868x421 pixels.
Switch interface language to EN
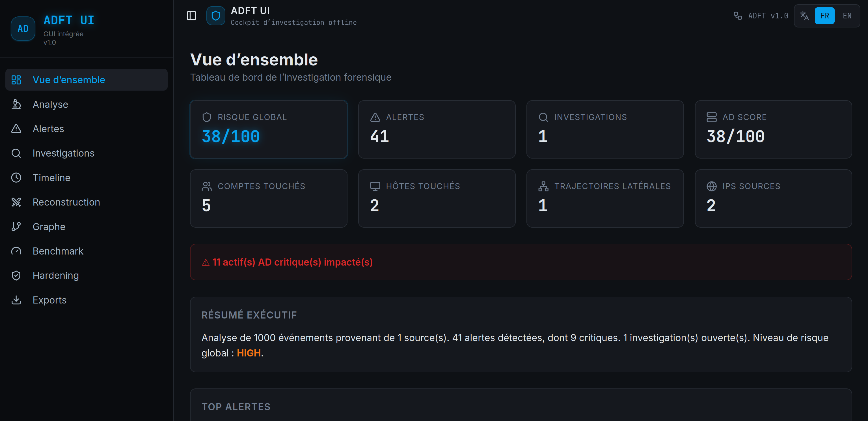click(847, 15)
